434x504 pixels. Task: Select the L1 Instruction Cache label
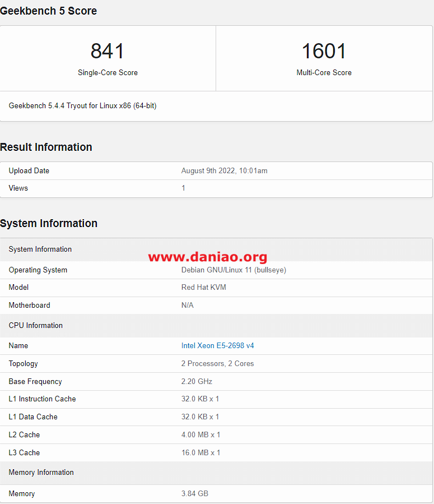[42, 399]
